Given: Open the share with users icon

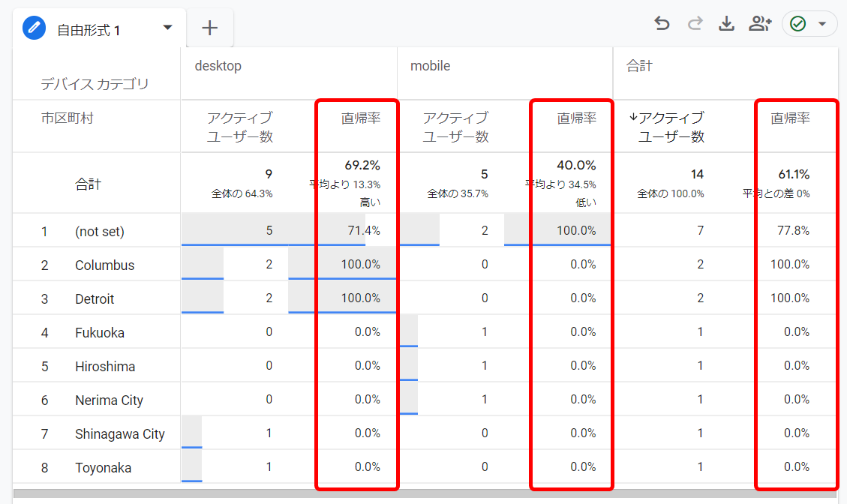Looking at the screenshot, I should pos(760,24).
